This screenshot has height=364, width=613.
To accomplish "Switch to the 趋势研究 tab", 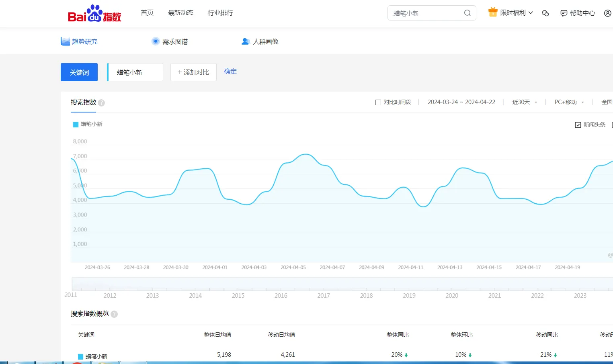I will pos(79,41).
